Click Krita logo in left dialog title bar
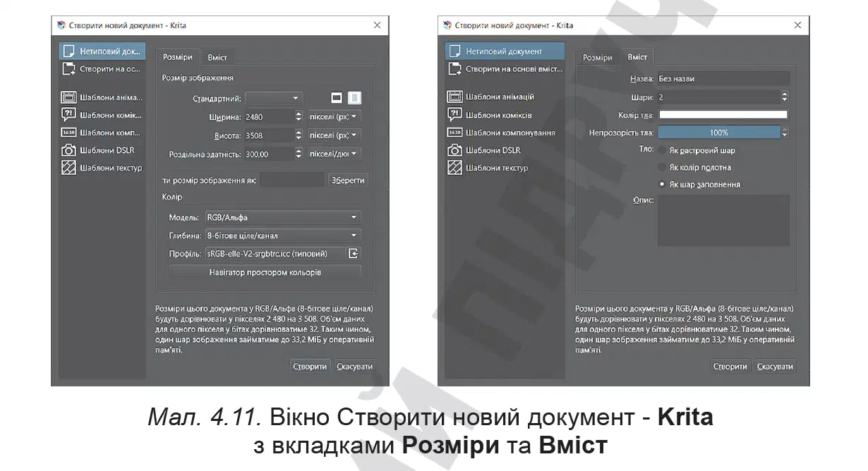This screenshot has height=471, width=868. point(61,25)
